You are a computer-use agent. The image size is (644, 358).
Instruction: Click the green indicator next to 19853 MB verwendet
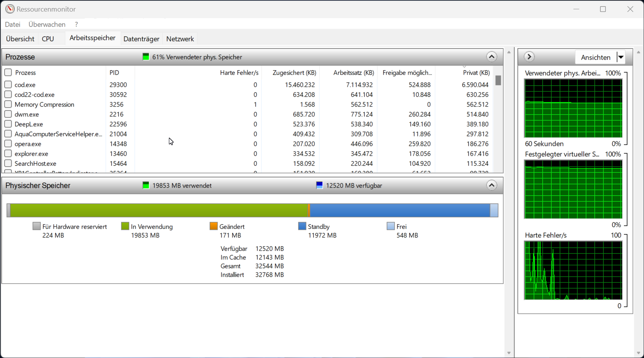tap(146, 185)
